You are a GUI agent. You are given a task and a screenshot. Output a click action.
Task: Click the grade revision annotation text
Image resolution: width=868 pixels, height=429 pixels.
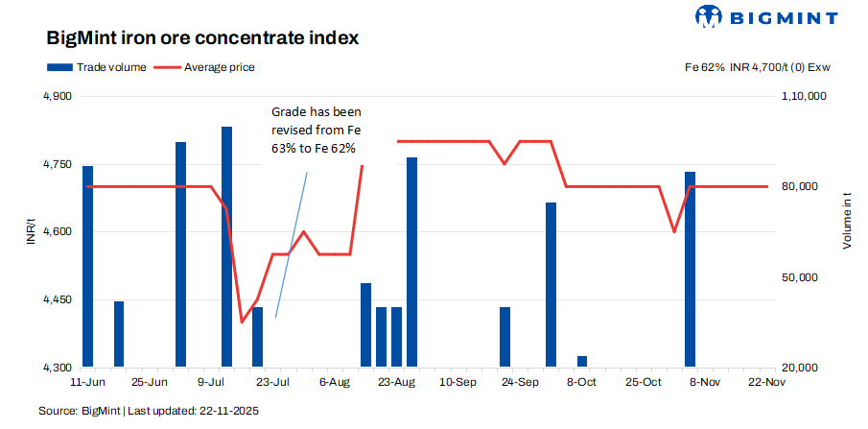tap(316, 131)
